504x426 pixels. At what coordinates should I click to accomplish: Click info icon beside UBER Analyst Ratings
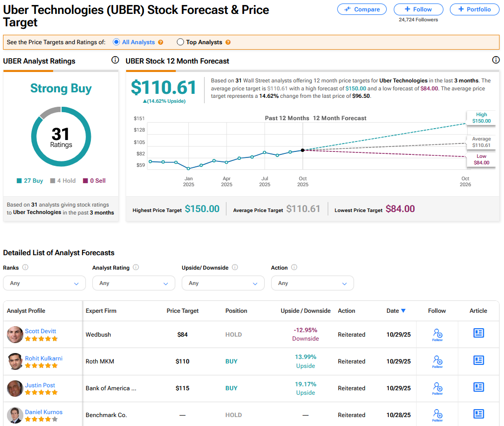(115, 60)
